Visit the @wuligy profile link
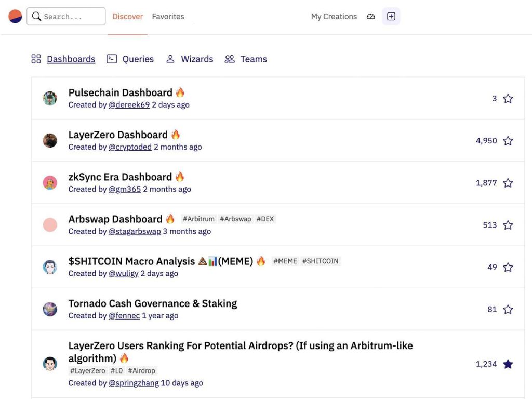The image size is (532, 399). (x=124, y=273)
